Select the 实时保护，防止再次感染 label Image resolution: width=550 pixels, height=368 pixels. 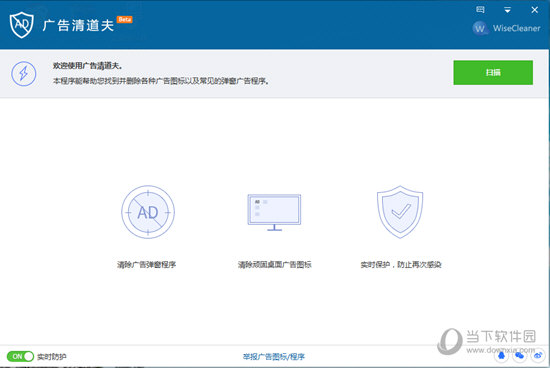pyautogui.click(x=401, y=265)
